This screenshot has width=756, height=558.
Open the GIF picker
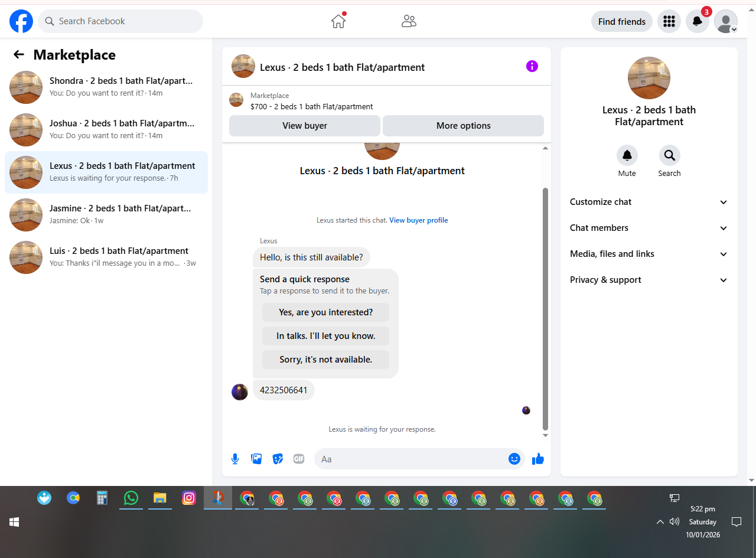tap(299, 459)
